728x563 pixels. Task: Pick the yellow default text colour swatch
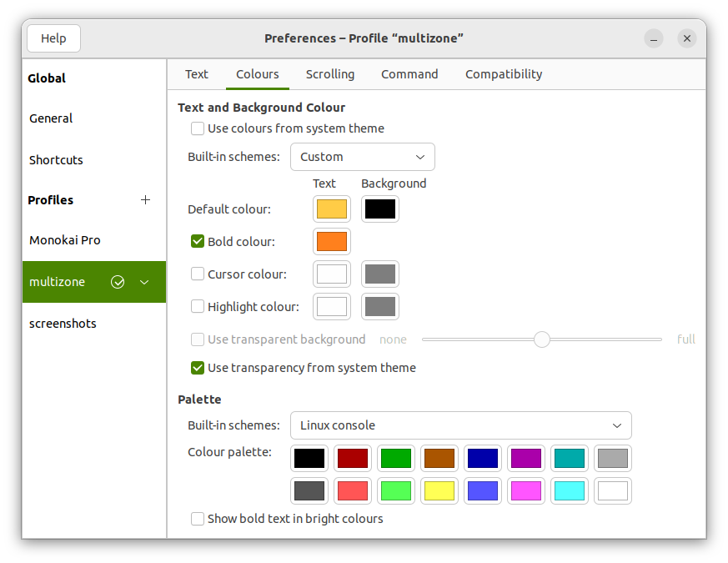[331, 209]
